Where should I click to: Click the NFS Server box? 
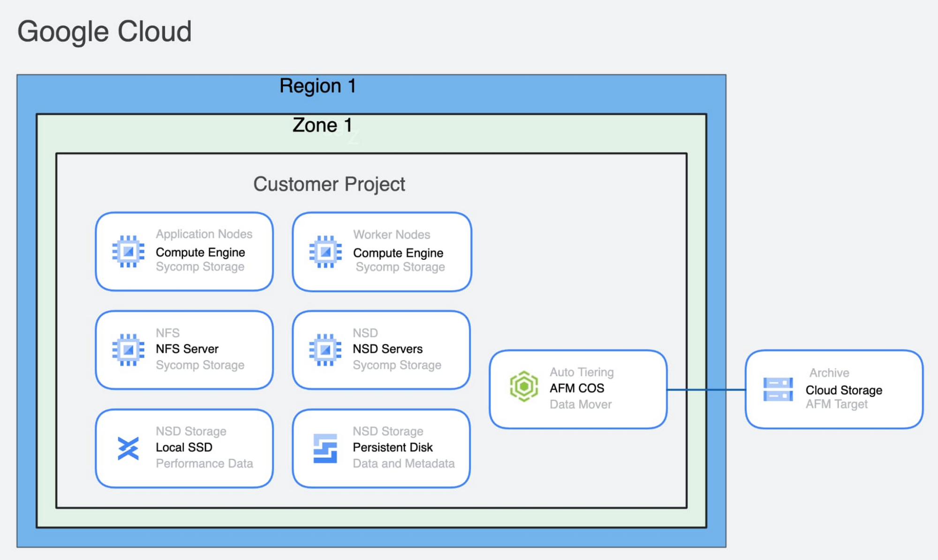(184, 349)
